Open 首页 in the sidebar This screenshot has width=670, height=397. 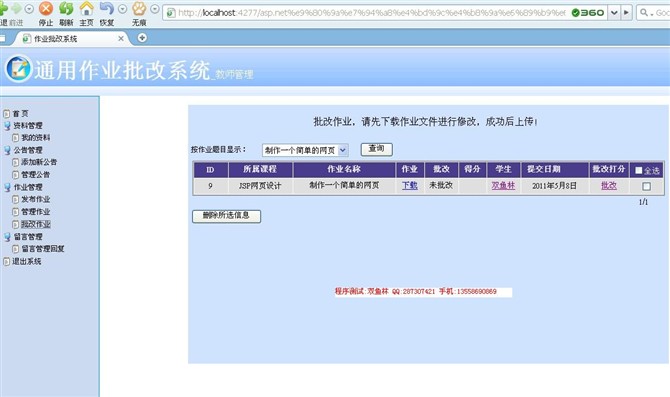point(20,114)
